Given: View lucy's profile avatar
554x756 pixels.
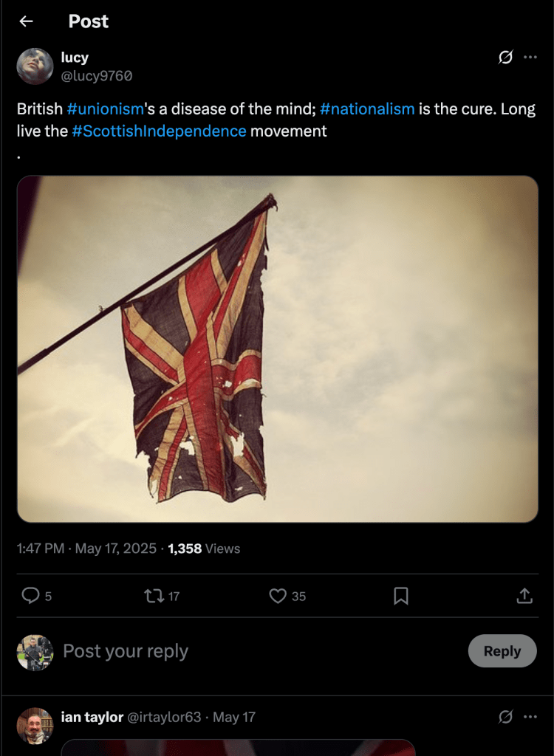Looking at the screenshot, I should [35, 66].
